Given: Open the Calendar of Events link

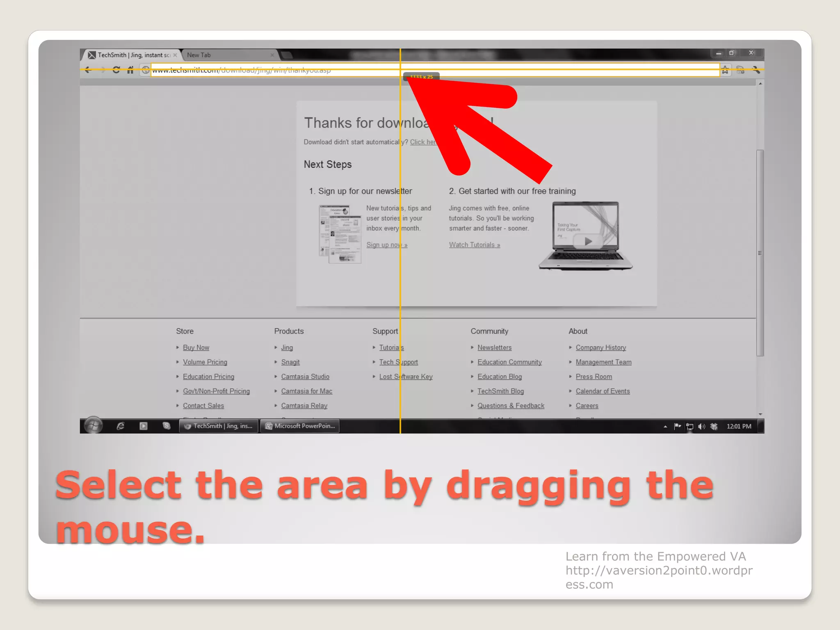Looking at the screenshot, I should pos(603,391).
